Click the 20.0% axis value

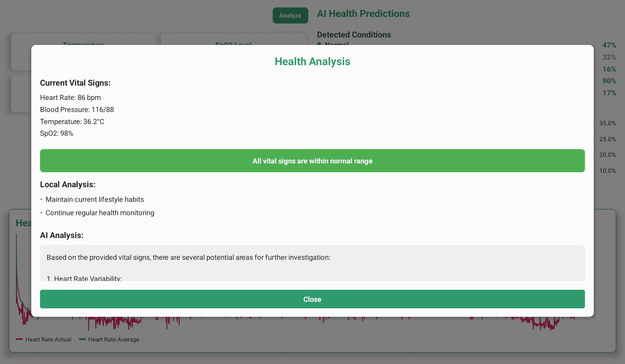(x=607, y=155)
